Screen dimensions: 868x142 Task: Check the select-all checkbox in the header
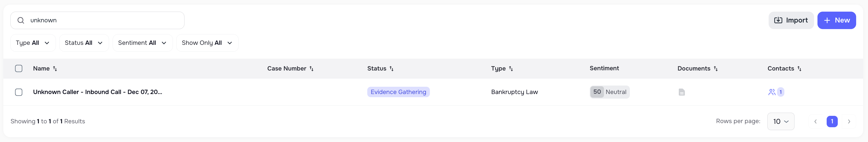click(x=19, y=68)
